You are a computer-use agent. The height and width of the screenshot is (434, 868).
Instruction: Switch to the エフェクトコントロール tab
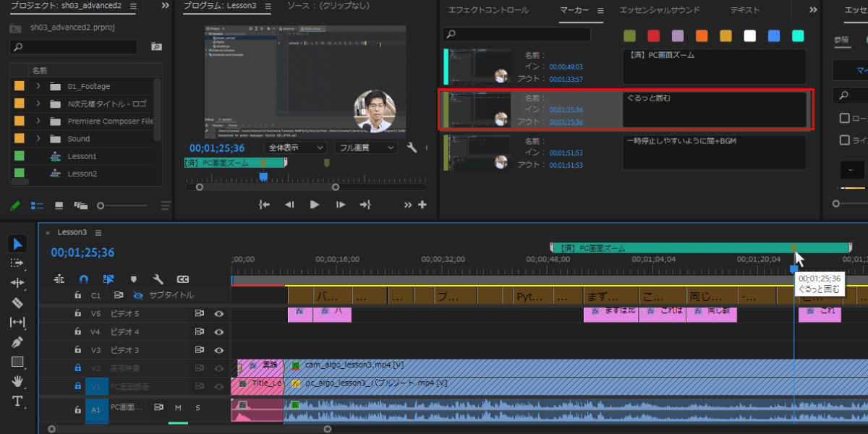tap(488, 10)
